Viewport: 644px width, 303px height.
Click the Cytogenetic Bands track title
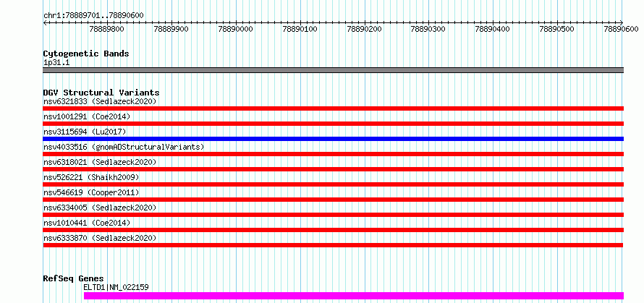[x=86, y=54]
